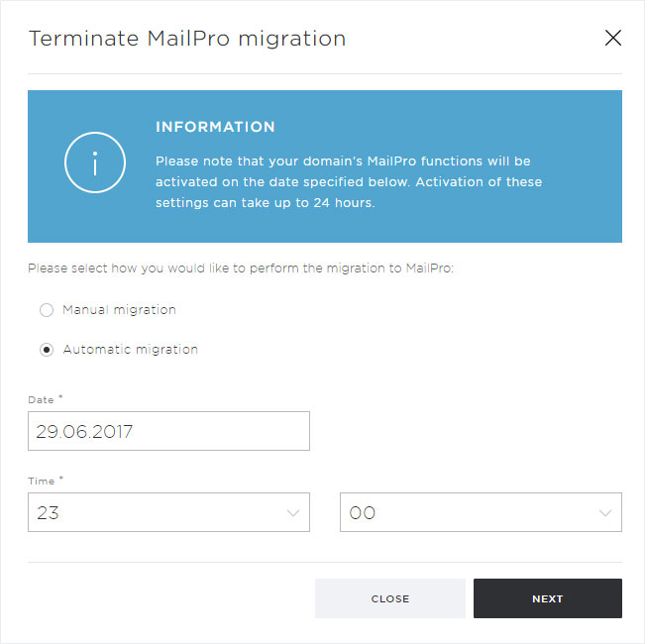Click the circled information icon
This screenshot has height=644, width=645.
95,162
